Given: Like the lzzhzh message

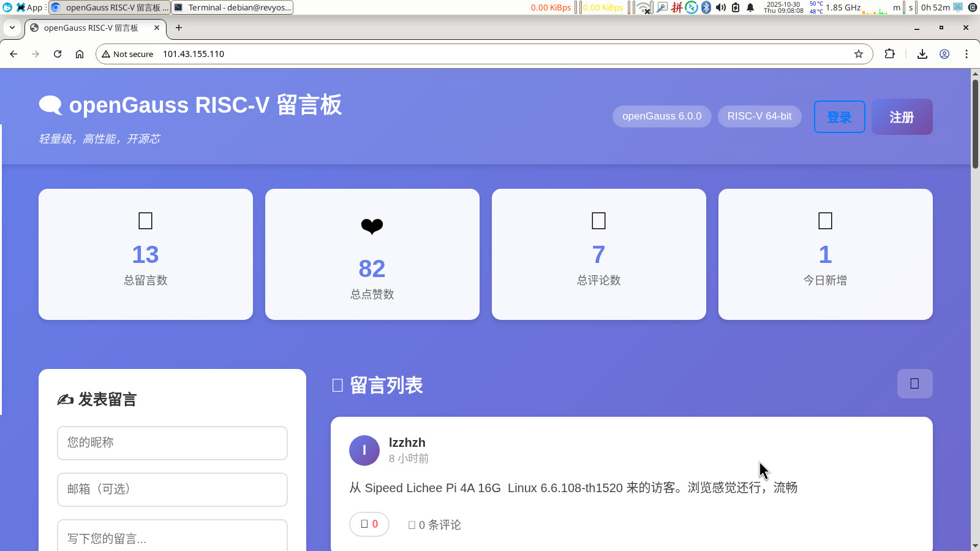Looking at the screenshot, I should point(369,524).
